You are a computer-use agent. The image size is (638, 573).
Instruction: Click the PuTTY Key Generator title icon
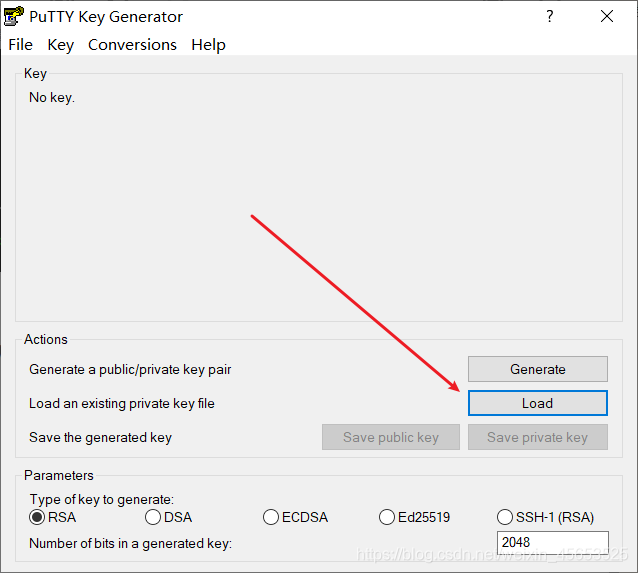tap(13, 16)
